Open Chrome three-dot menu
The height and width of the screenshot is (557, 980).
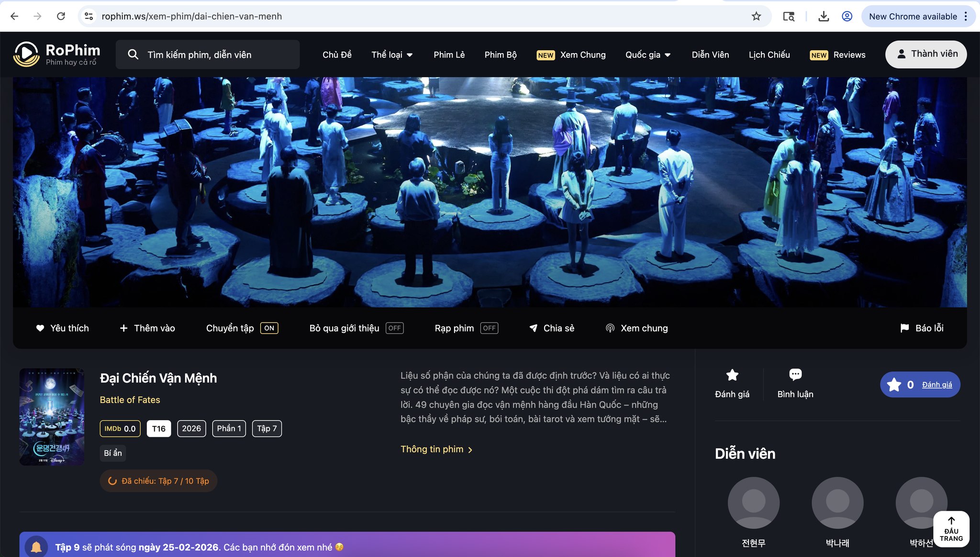966,16
